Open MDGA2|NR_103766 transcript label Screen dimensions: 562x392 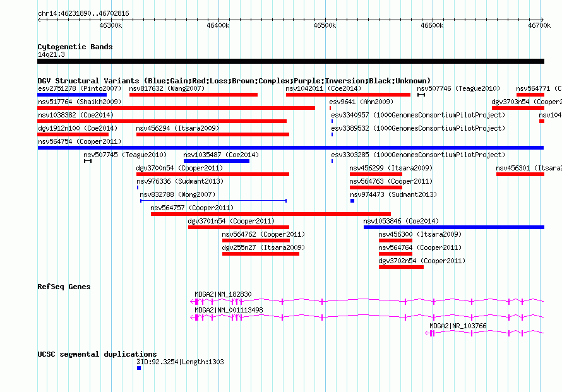pyautogui.click(x=458, y=326)
